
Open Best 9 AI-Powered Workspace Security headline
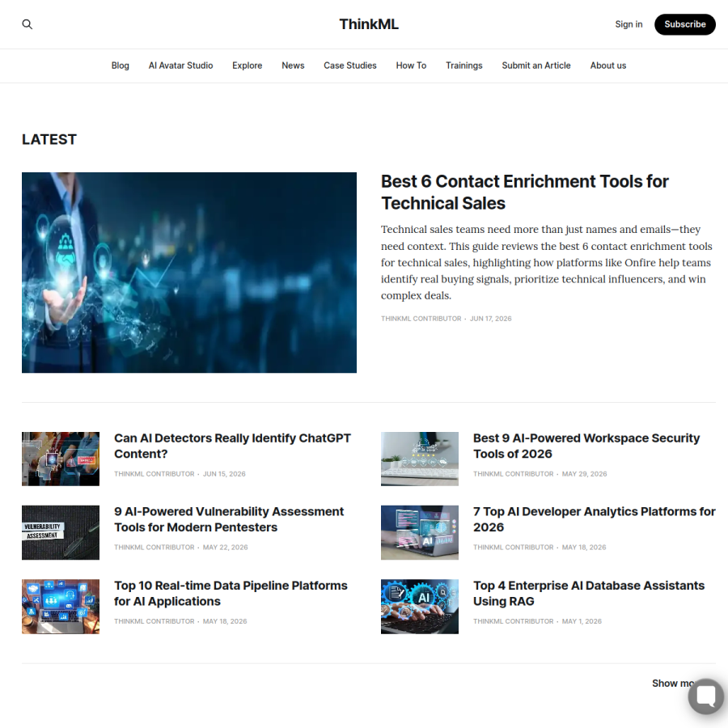click(x=586, y=446)
